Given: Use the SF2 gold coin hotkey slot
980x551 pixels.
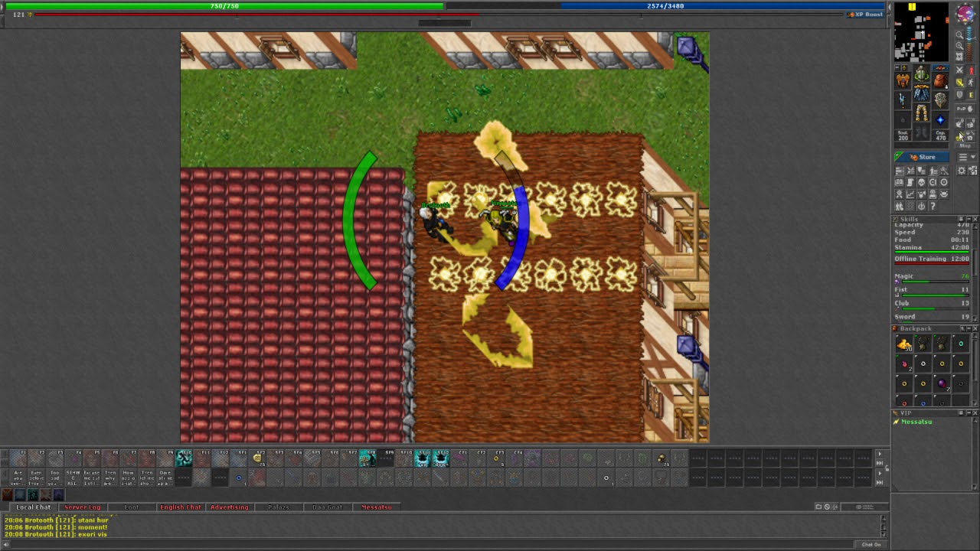Looking at the screenshot, I should coord(257,458).
